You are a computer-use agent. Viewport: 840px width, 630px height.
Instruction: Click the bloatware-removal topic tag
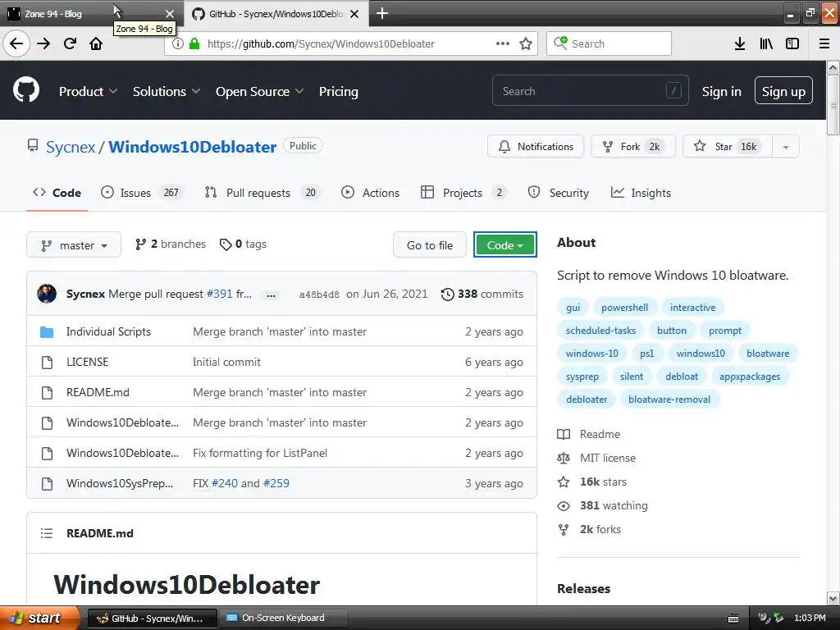pyautogui.click(x=669, y=399)
